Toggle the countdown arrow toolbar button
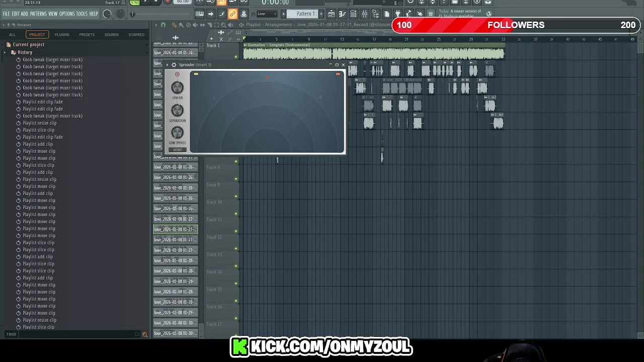Screen dimensions: 644x362 pyautogui.click(x=211, y=14)
